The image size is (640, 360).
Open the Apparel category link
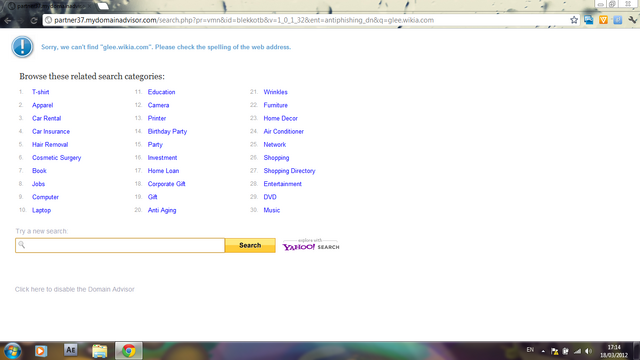click(x=42, y=105)
